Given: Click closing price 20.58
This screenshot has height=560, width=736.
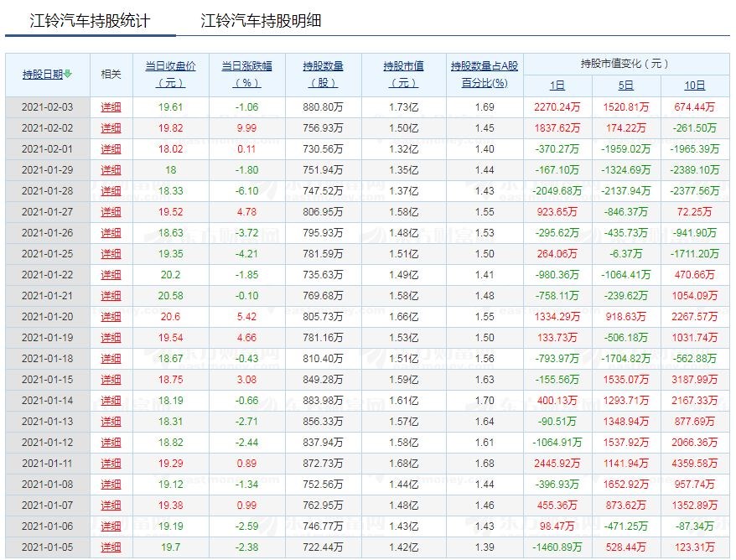Looking at the screenshot, I should (x=170, y=296).
